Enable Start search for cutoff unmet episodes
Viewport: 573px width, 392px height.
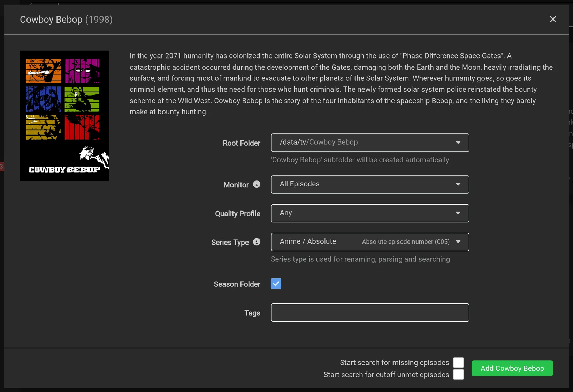point(458,375)
